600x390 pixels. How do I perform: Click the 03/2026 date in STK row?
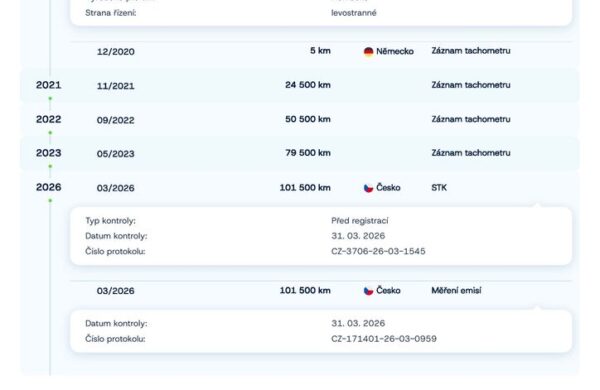(x=116, y=188)
